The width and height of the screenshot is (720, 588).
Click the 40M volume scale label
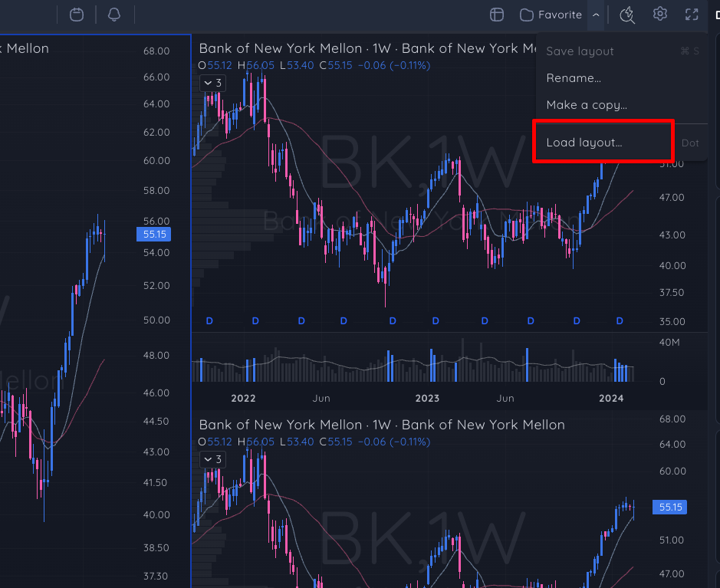[x=669, y=343]
